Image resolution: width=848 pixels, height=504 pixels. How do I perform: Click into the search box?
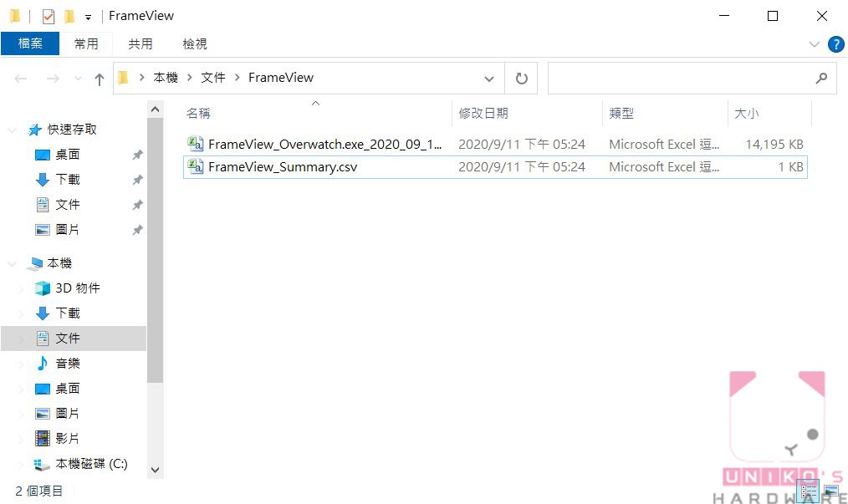(x=682, y=79)
